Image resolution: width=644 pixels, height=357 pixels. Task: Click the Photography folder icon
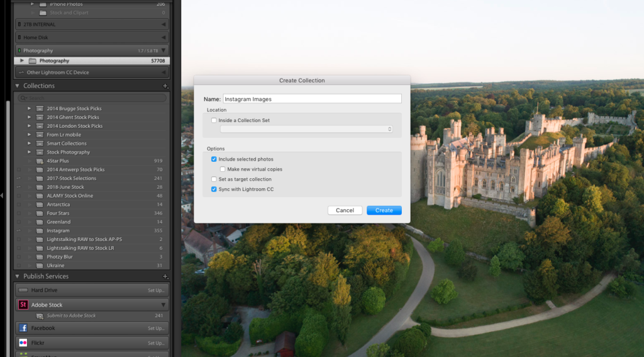(x=32, y=61)
